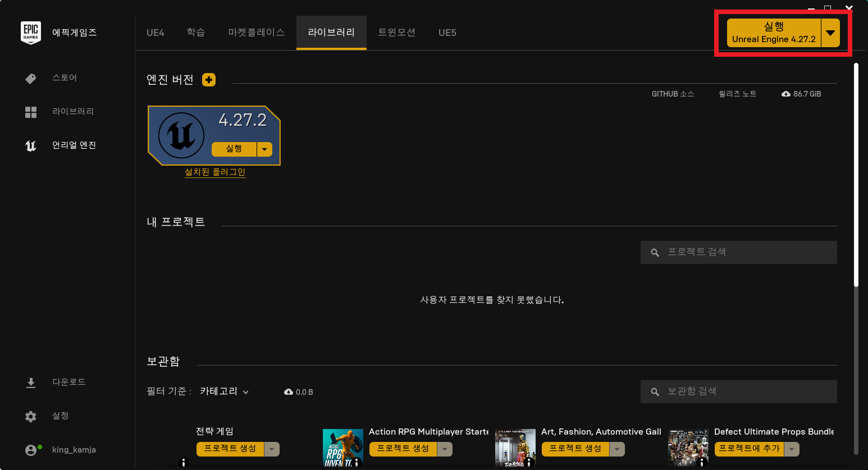Open Action RPG Multiplayer thumbnail
This screenshot has height=470, width=868.
(343, 448)
